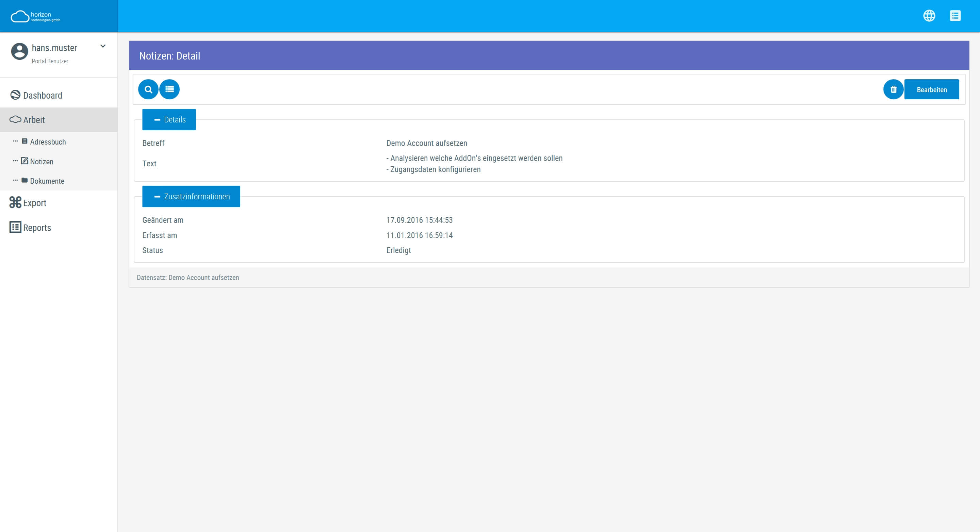Click Notizen tab in sidebar
The width and height of the screenshot is (980, 532).
click(x=40, y=161)
